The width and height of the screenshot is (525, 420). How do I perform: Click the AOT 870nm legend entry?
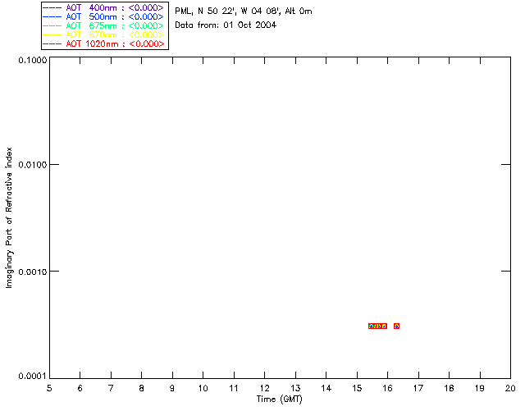click(103, 34)
